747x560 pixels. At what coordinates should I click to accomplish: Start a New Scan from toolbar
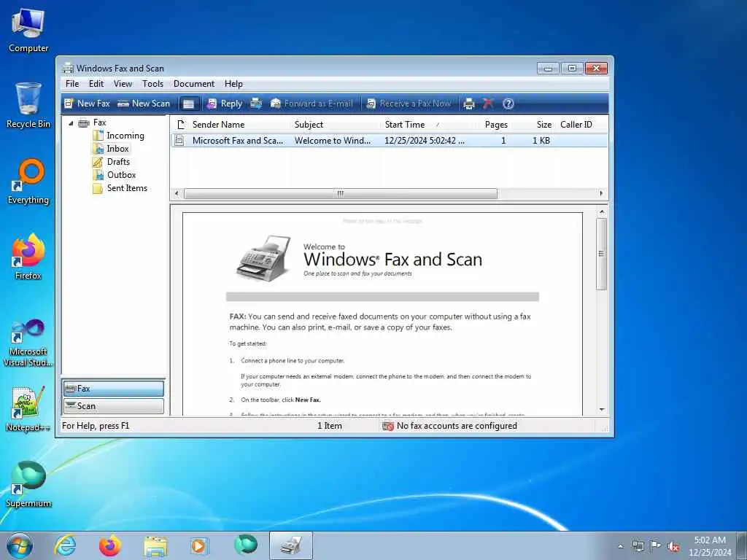coord(144,104)
